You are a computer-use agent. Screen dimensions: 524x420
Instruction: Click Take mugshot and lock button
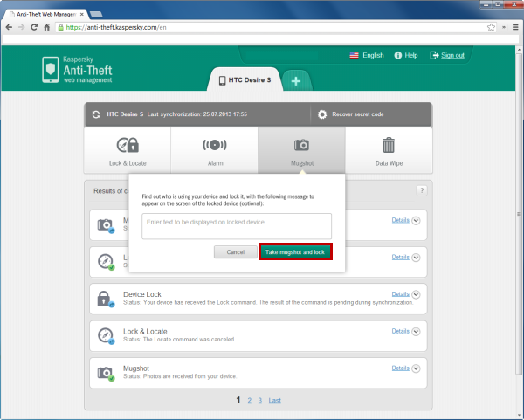(295, 252)
